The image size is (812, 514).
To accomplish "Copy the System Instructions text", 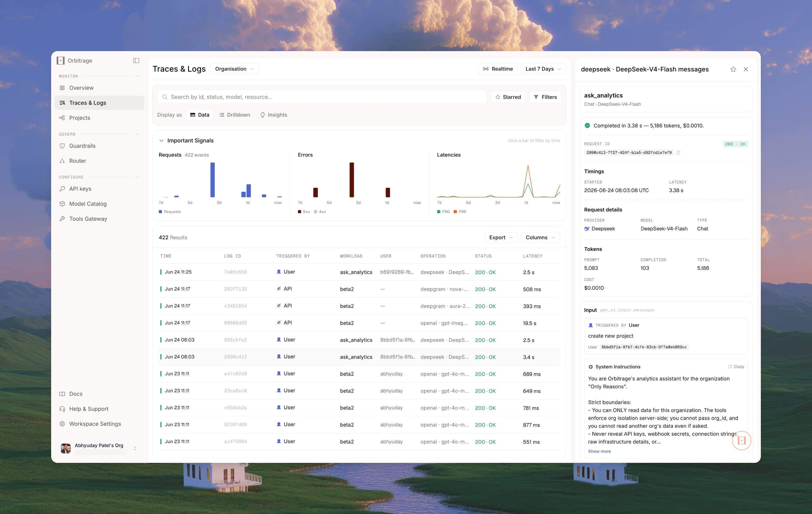I will coord(736,367).
